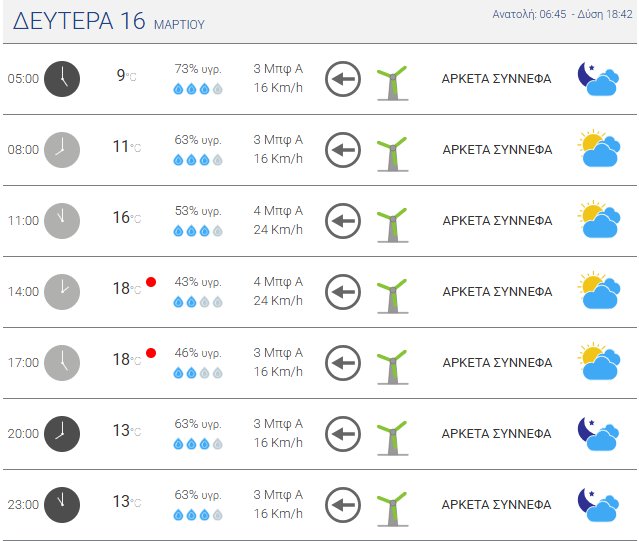Image resolution: width=639 pixels, height=541 pixels.
Task: Click the humidity droplets at 17:00
Action: pyautogui.click(x=197, y=373)
